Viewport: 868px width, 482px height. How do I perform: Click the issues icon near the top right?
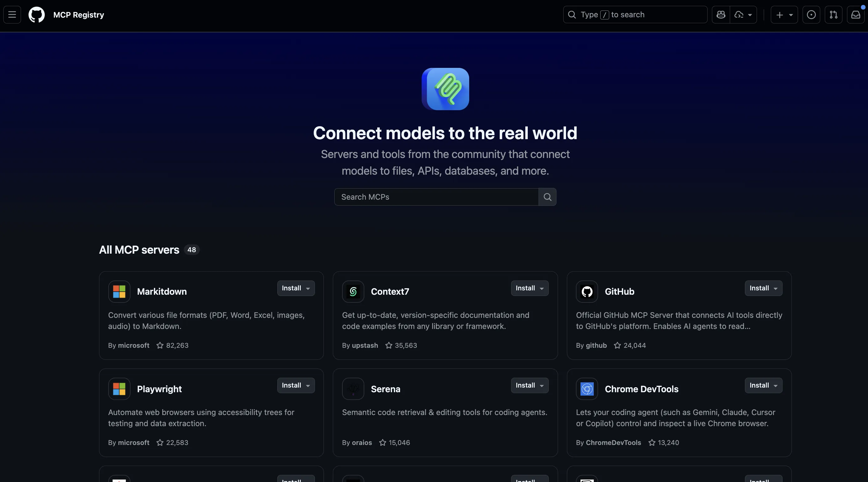coord(811,15)
